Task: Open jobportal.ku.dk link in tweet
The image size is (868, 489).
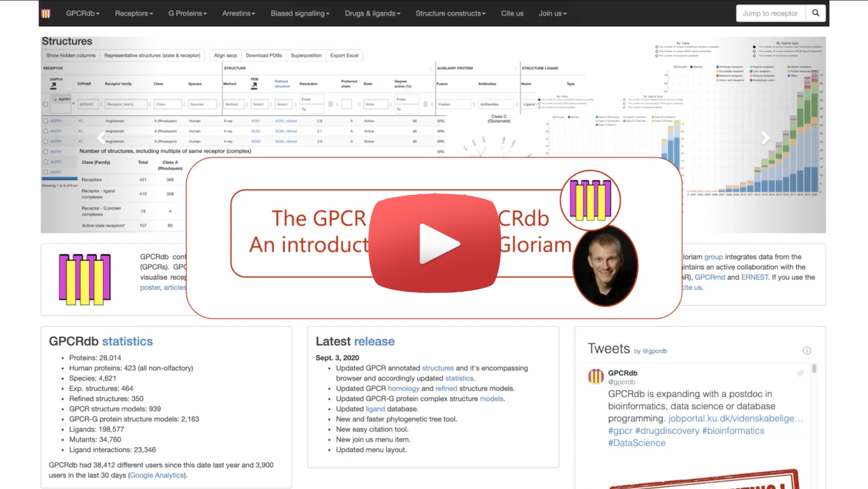Action: point(735,418)
